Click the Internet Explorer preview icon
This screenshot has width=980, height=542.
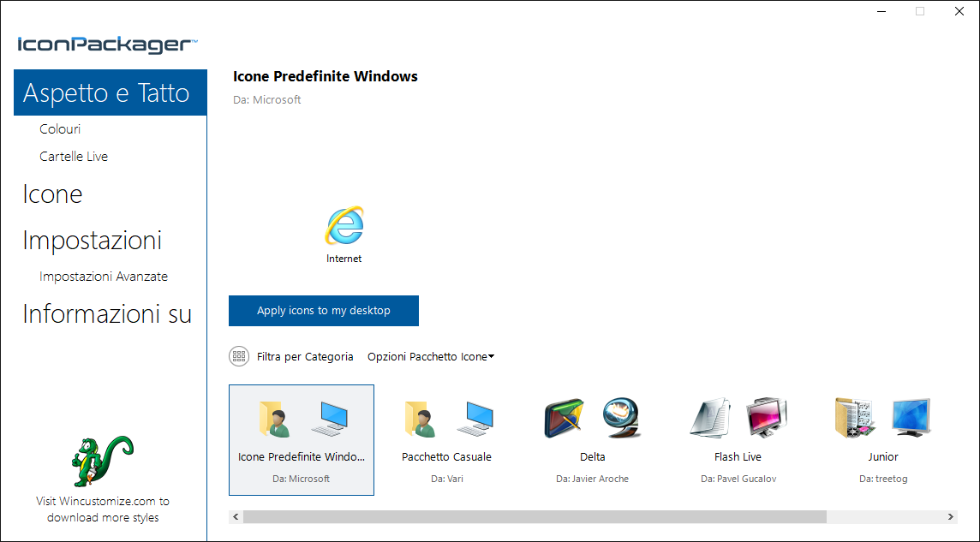pyautogui.click(x=344, y=225)
